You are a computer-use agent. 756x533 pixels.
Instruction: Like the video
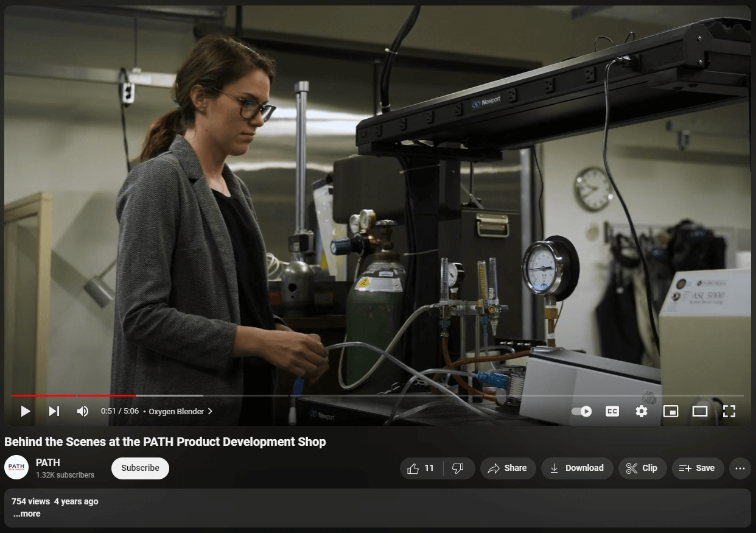click(x=421, y=468)
